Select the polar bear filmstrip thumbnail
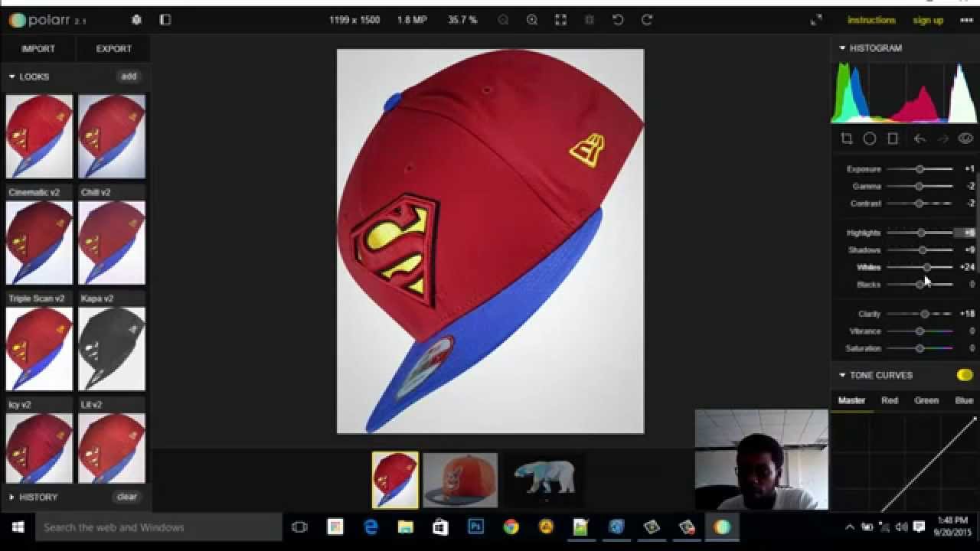This screenshot has width=980, height=551. click(x=543, y=480)
